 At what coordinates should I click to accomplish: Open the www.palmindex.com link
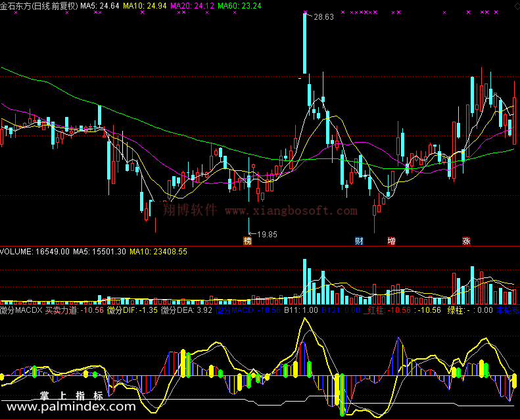[71, 406]
